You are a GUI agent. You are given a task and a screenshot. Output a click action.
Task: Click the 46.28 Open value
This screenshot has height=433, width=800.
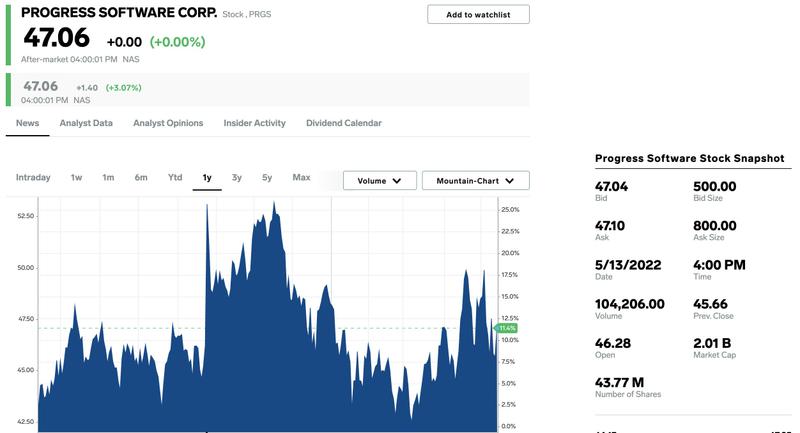point(613,343)
